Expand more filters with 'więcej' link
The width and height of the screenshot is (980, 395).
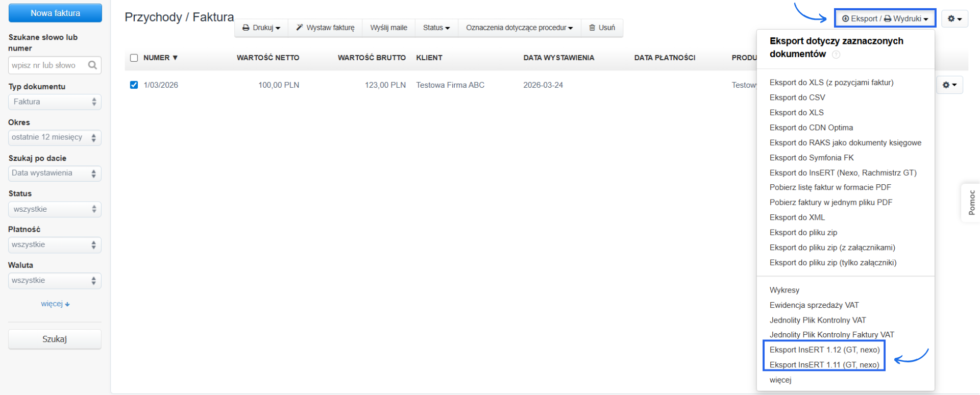pyautogui.click(x=55, y=304)
